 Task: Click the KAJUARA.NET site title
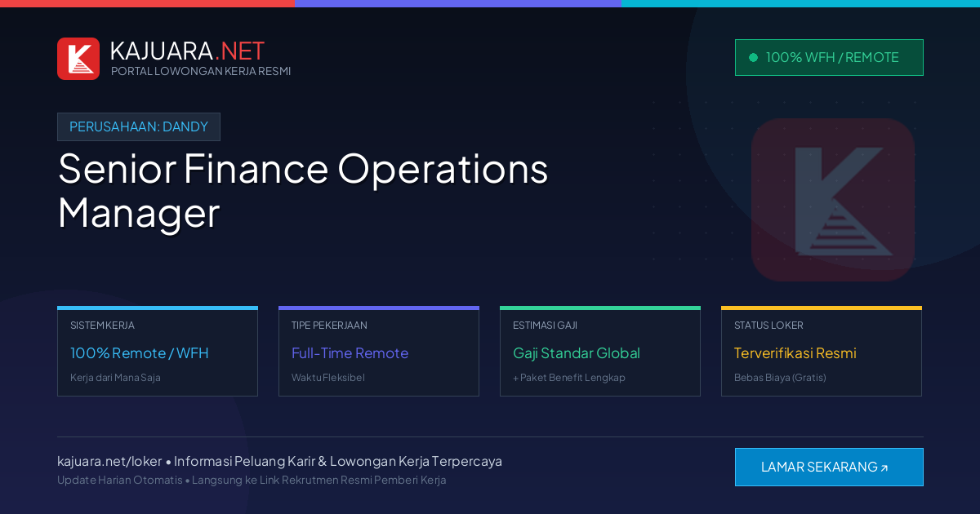[x=187, y=51]
